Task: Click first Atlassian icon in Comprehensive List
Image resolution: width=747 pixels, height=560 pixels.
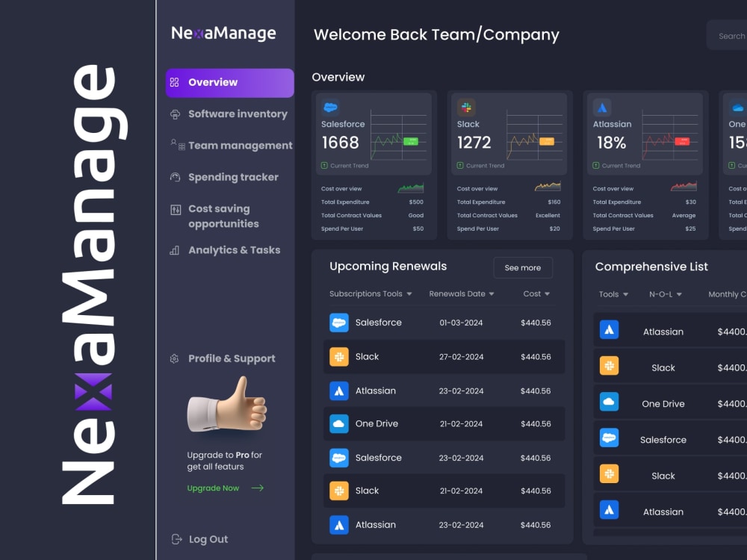Action: point(609,329)
